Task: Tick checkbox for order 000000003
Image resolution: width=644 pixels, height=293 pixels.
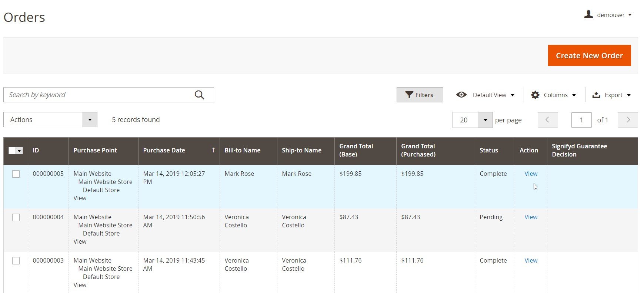Action: click(x=16, y=260)
